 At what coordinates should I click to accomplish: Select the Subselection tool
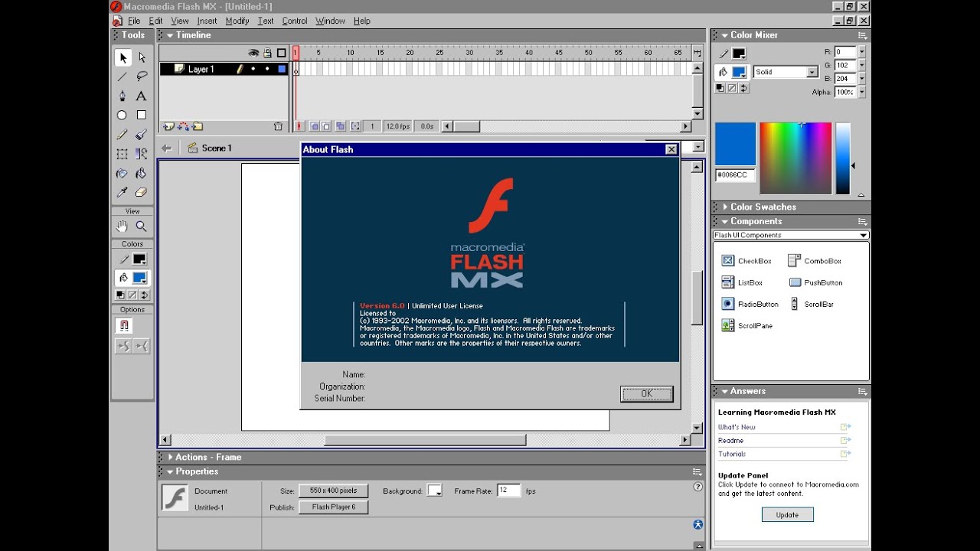142,57
